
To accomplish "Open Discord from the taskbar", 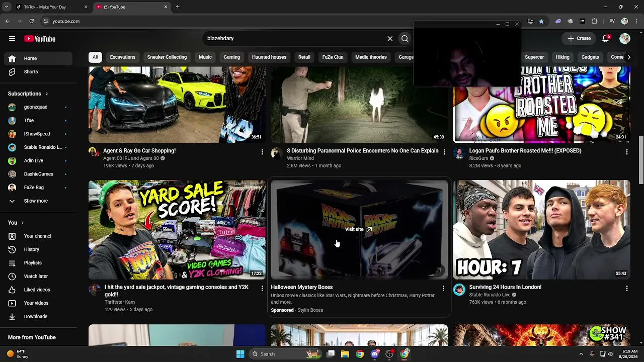I will pos(375,354).
